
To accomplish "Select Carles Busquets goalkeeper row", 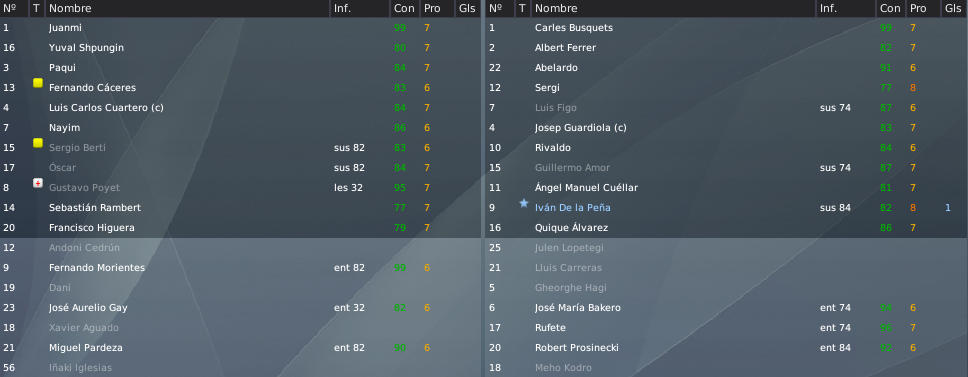I will 727,28.
